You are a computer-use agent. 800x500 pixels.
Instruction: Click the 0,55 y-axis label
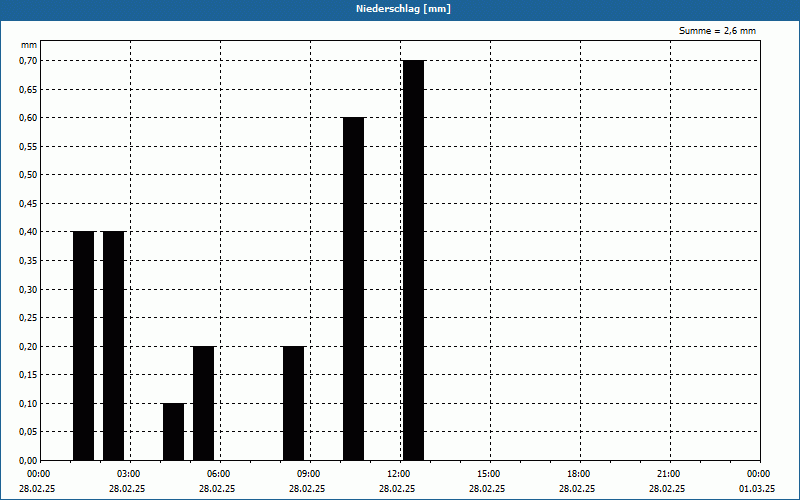[28, 146]
